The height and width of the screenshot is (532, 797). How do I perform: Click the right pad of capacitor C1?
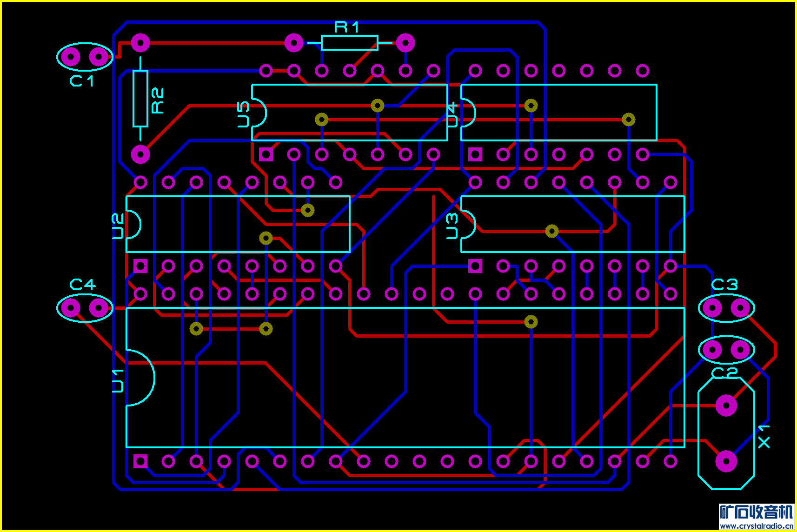tap(99, 57)
